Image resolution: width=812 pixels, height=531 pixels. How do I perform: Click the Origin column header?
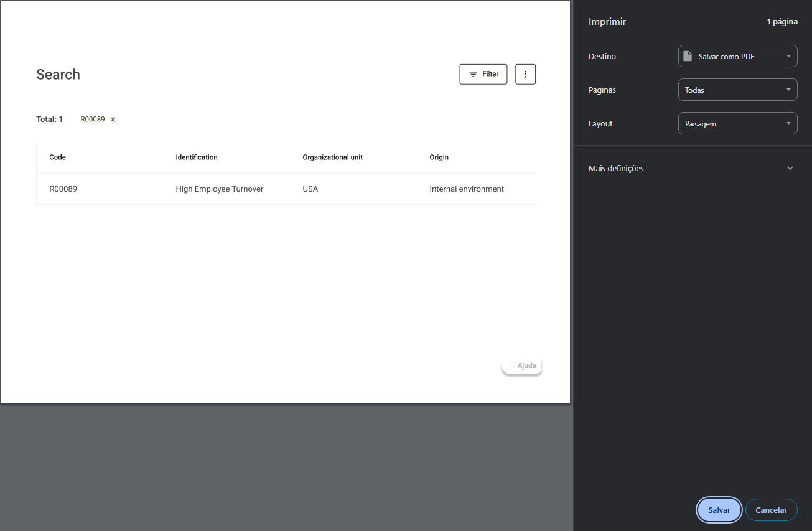(439, 157)
